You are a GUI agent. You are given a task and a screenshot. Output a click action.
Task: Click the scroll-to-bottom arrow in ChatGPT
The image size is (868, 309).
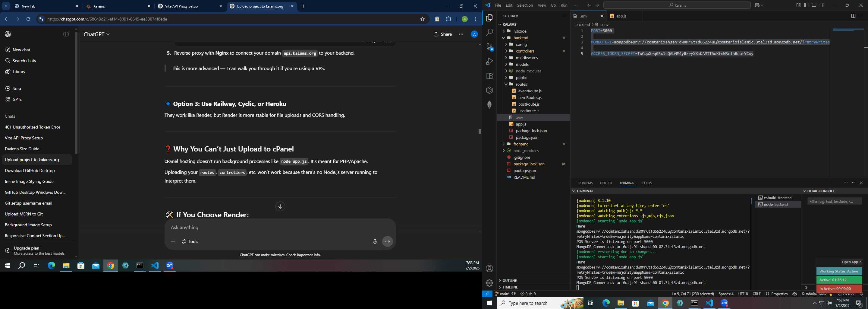click(x=280, y=206)
